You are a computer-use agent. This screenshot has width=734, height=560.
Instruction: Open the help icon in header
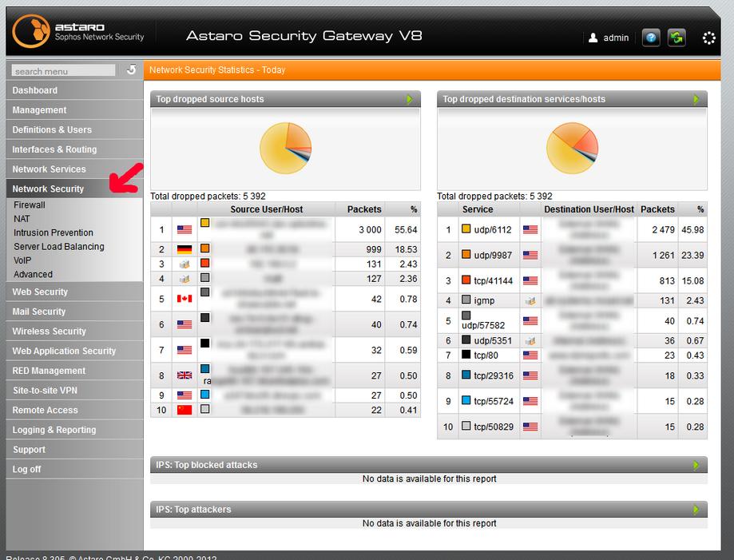click(651, 38)
